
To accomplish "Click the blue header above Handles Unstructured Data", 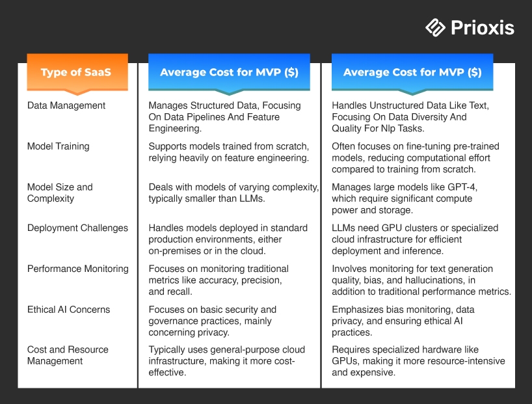I will coord(412,72).
